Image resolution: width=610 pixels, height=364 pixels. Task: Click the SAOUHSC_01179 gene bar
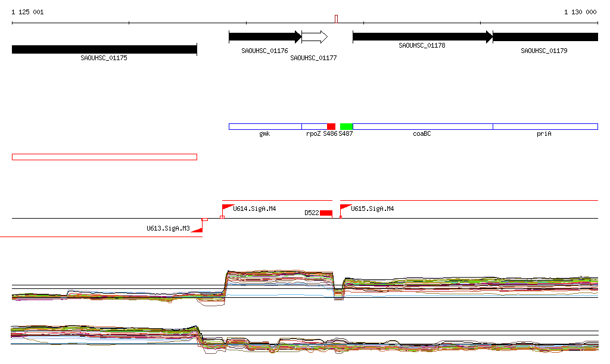(x=545, y=37)
